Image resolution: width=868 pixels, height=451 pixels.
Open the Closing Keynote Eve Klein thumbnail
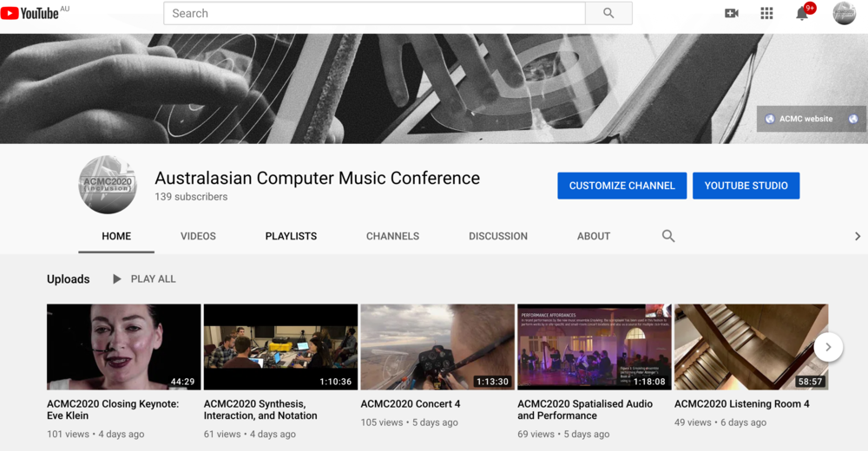[x=123, y=347]
